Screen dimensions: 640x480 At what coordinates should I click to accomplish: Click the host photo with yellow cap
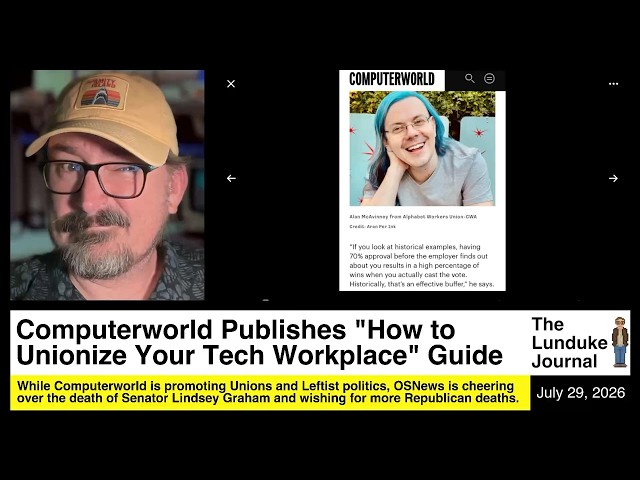point(107,185)
